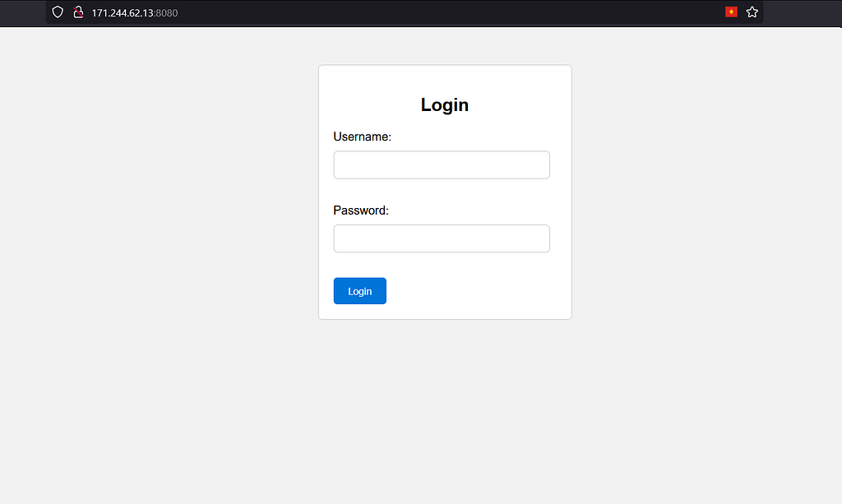Select the address bar URL 171.244.62.13:8080
The image size is (842, 504).
(135, 13)
